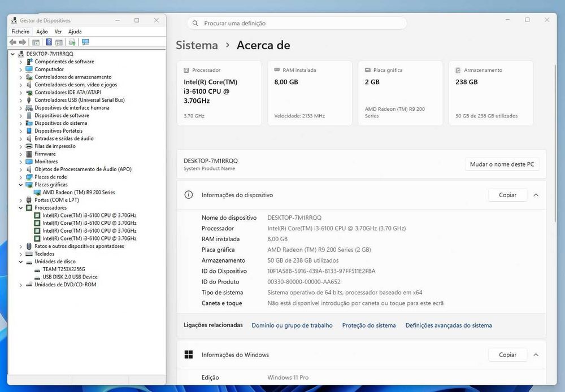Click ID do Dispositivo value text
The image size is (565, 392).
[x=321, y=271]
